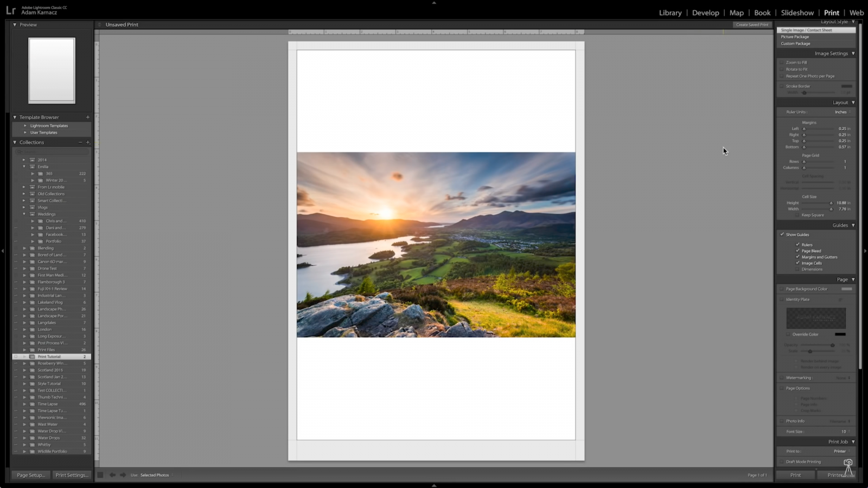Collapse the left panel with its edge arrow
Viewport: 868px width, 488px height.
(3, 251)
